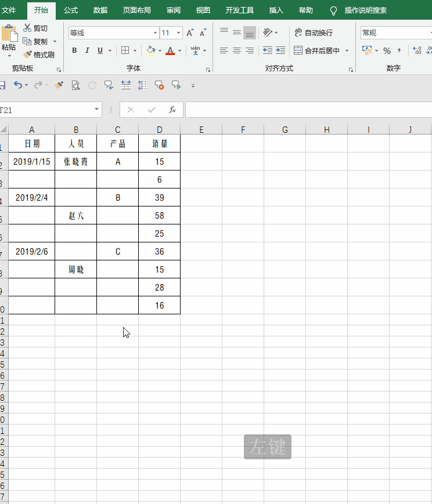Image resolution: width=432 pixels, height=504 pixels.
Task: Apply yellow fill color bucket
Action: 150,50
